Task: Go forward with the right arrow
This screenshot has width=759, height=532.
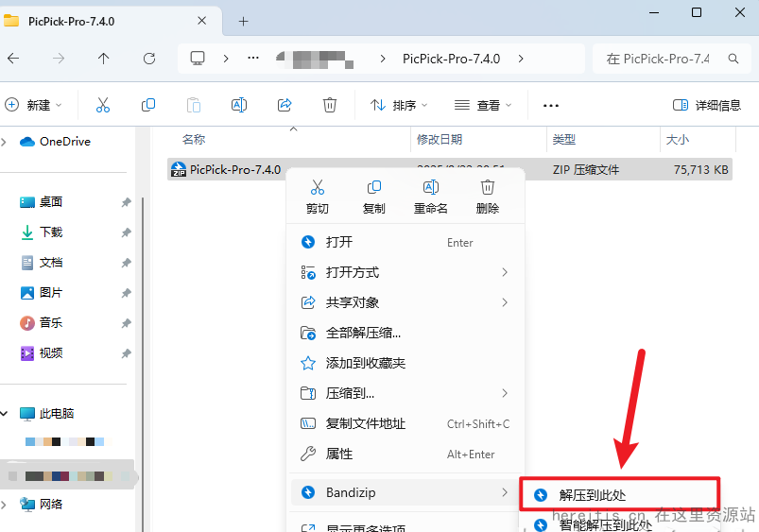Action: [59, 59]
